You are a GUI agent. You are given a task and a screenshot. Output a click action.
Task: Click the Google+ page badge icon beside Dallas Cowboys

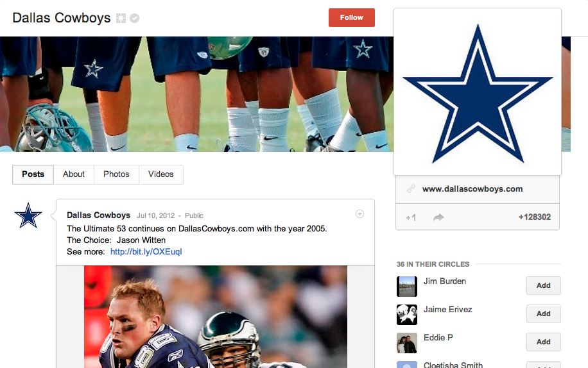coord(121,18)
